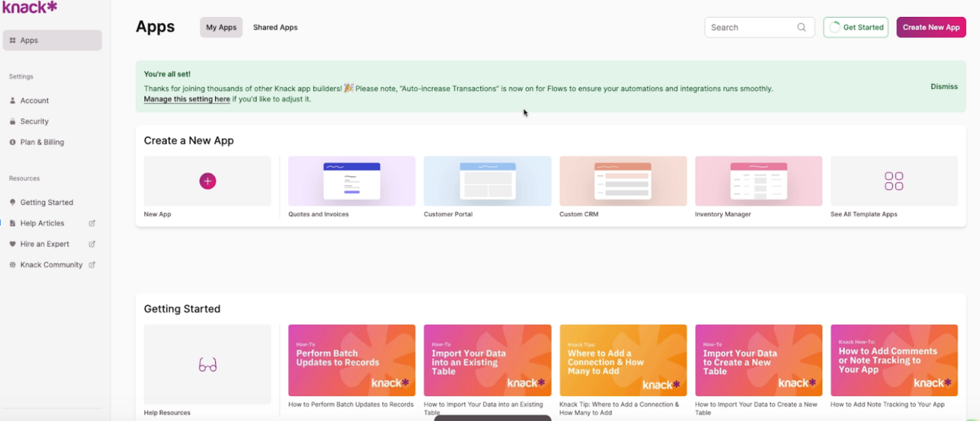This screenshot has width=980, height=421.
Task: Click external link icon beside Knack Community
Action: point(92,265)
